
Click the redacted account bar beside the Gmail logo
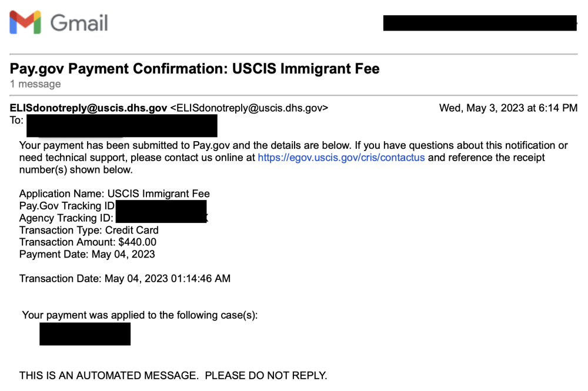point(480,23)
